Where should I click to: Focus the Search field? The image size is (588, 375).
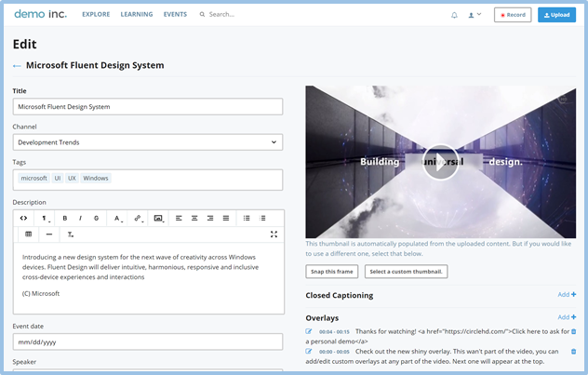[221, 14]
